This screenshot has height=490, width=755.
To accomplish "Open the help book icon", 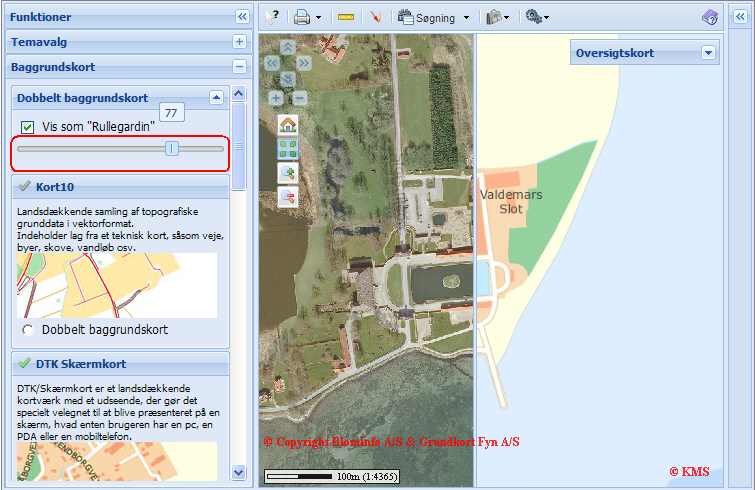I will (710, 17).
